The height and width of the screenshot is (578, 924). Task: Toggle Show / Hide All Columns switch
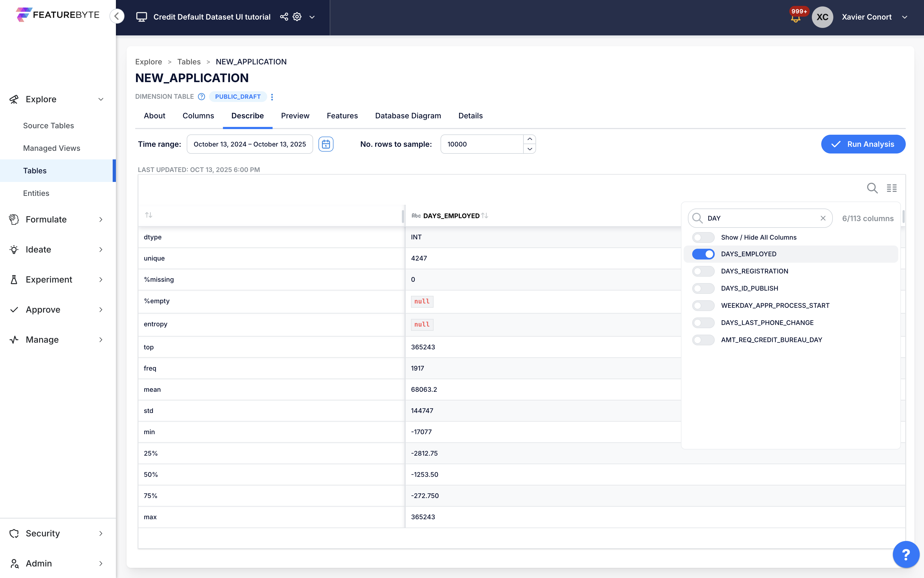point(703,237)
